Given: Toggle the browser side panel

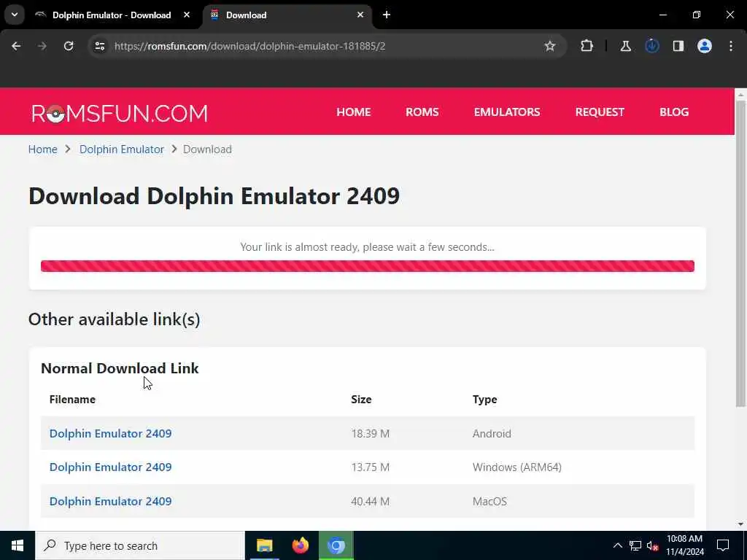Looking at the screenshot, I should (678, 46).
